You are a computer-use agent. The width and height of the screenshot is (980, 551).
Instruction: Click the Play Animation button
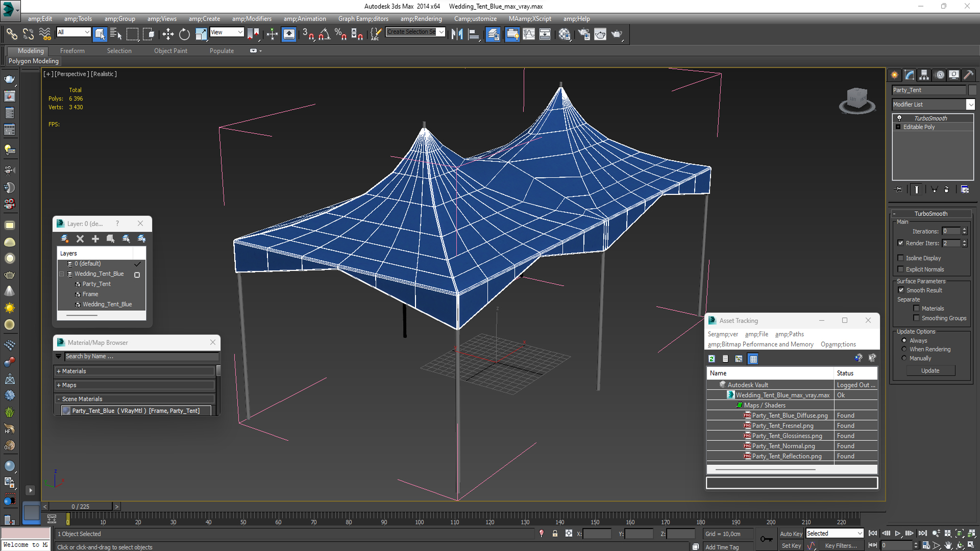pos(897,533)
